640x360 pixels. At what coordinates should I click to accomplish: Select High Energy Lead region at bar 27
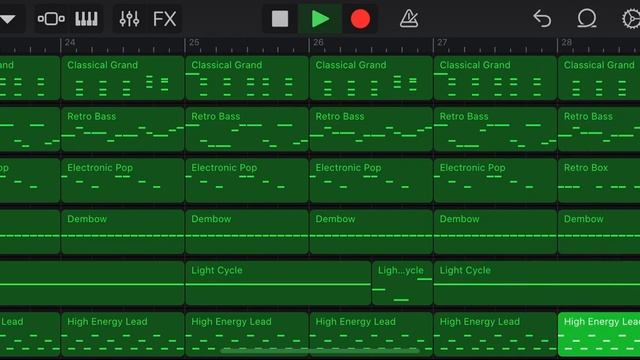click(495, 335)
